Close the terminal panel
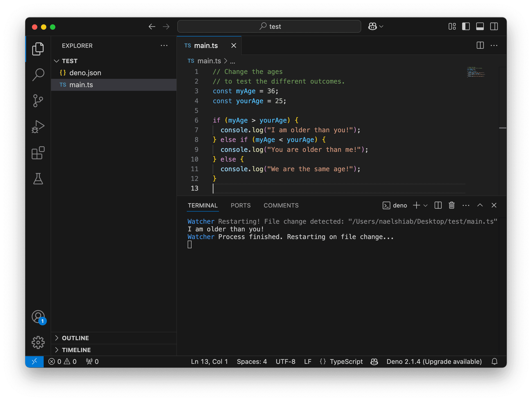This screenshot has width=532, height=401. click(x=494, y=205)
